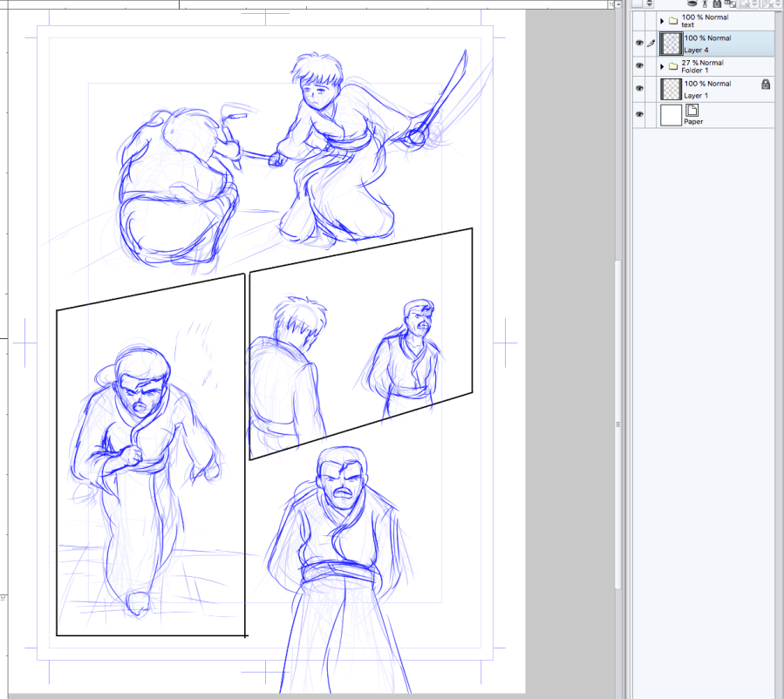784x699 pixels.
Task: Hide Layer 4 using its eye icon
Action: pos(640,43)
